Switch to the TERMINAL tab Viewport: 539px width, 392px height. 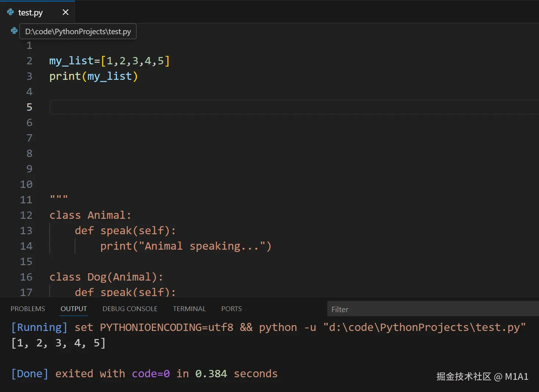tap(189, 309)
